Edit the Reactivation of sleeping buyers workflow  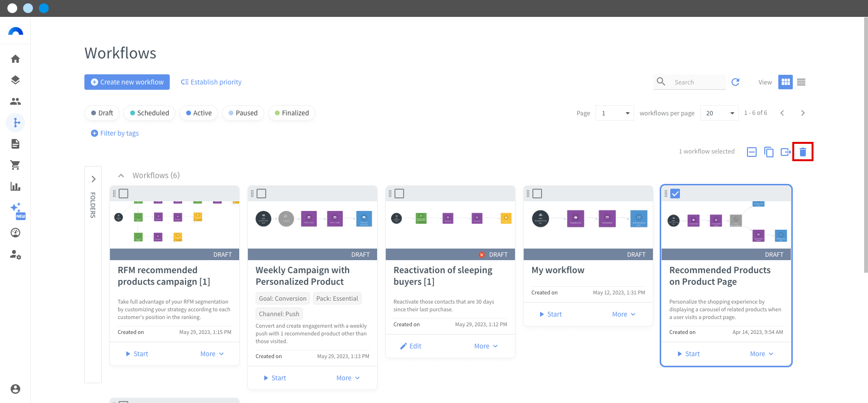pyautogui.click(x=410, y=346)
